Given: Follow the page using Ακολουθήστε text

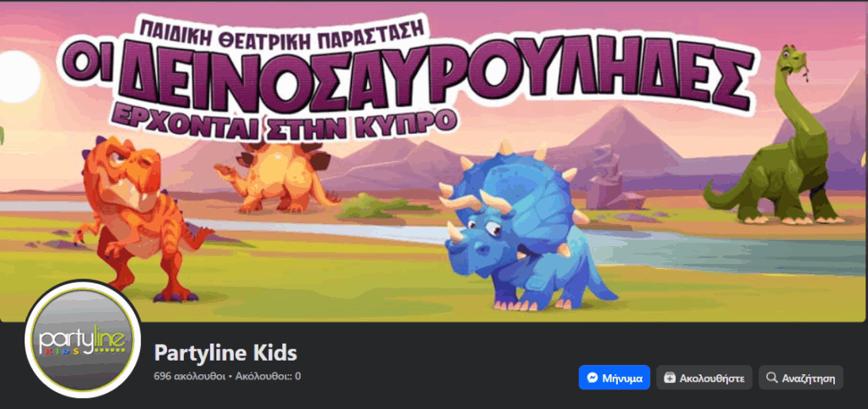Looking at the screenshot, I should click(712, 379).
